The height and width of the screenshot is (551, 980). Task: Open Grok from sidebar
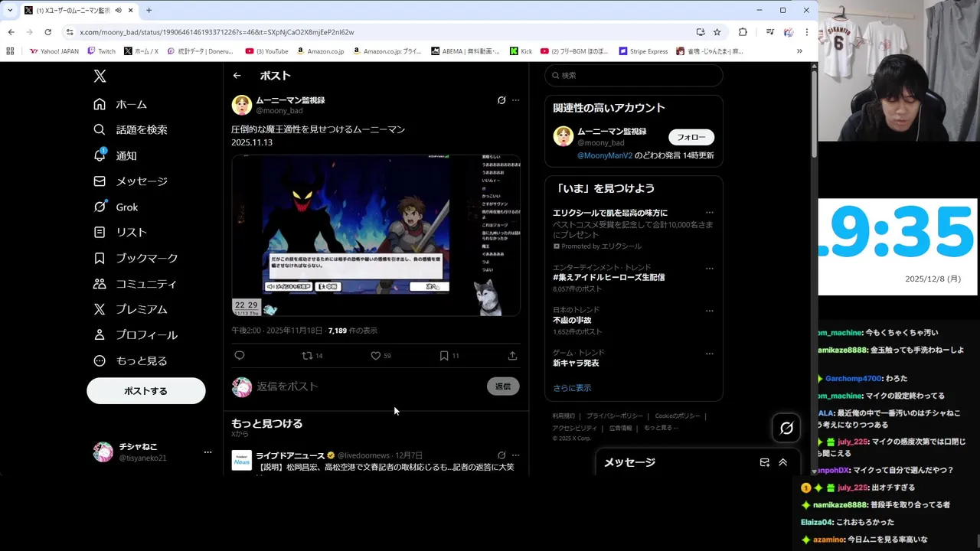point(116,207)
